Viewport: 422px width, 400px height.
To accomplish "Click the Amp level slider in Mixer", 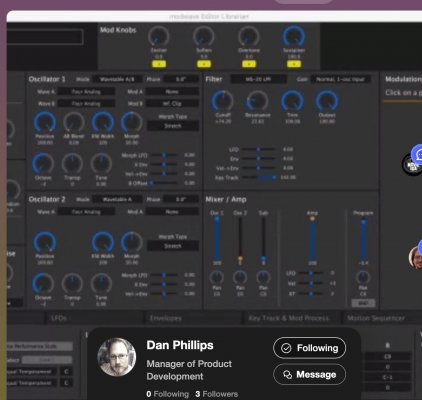I will pyautogui.click(x=312, y=240).
